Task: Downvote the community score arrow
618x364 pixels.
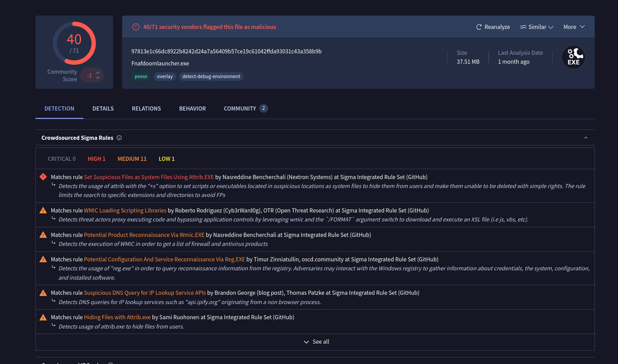Action: click(98, 78)
